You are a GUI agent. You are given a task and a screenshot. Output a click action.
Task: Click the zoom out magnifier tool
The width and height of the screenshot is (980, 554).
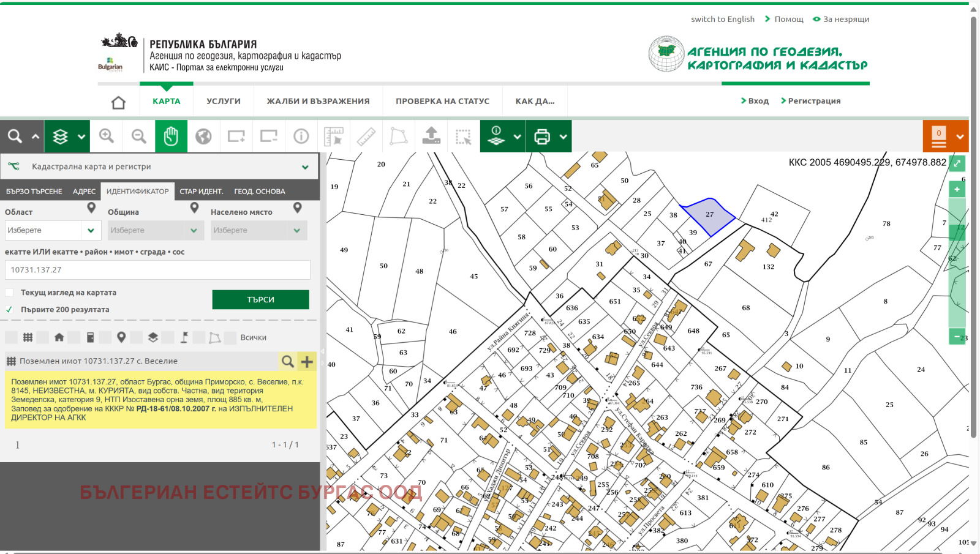click(139, 136)
